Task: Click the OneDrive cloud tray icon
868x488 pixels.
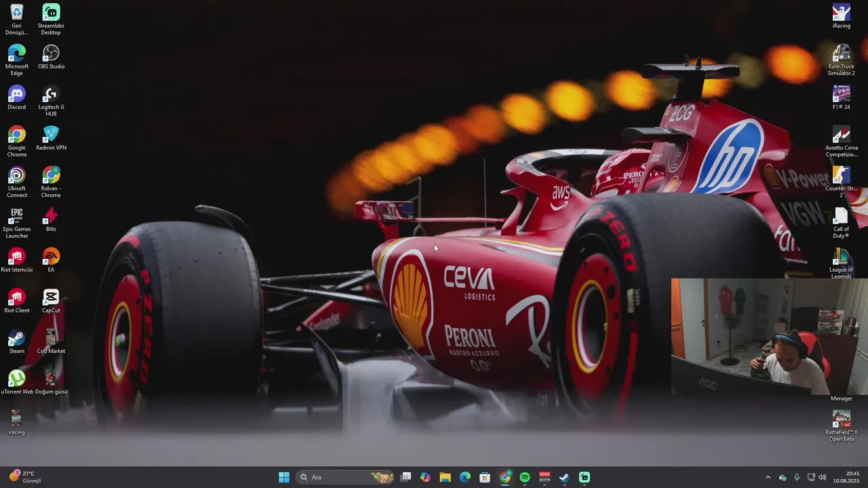Action: [x=783, y=477]
